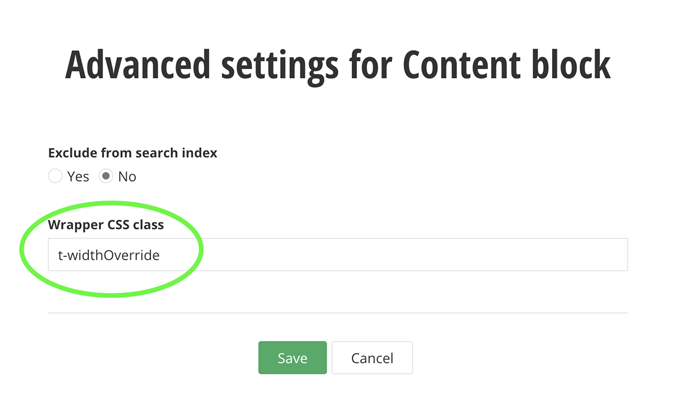Click the word "settings" in the heading
700x417 pixels.
click(276, 63)
